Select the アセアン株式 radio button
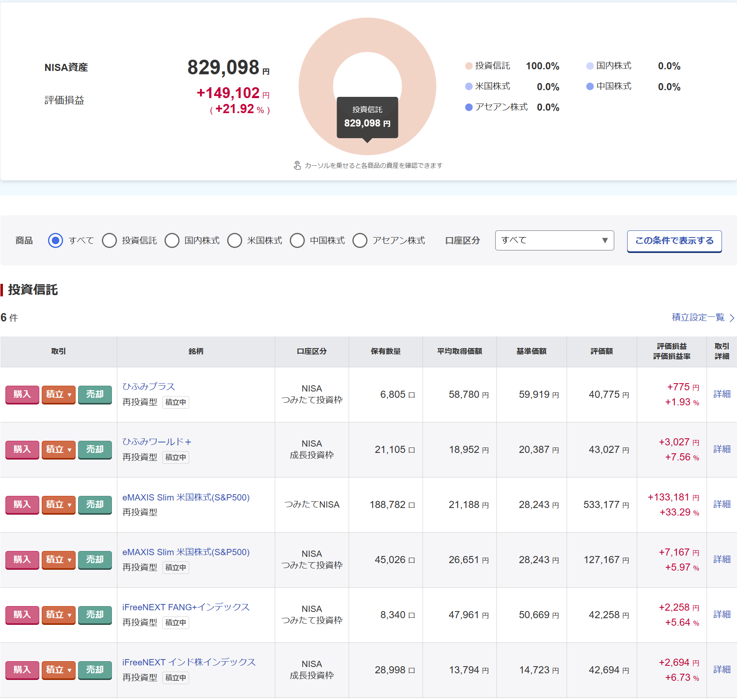The image size is (737, 700). 360,240
